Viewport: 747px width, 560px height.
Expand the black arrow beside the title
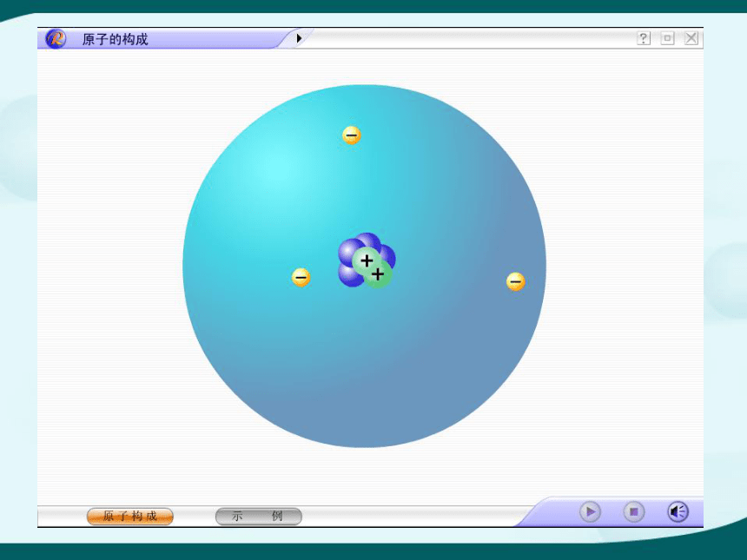(299, 38)
